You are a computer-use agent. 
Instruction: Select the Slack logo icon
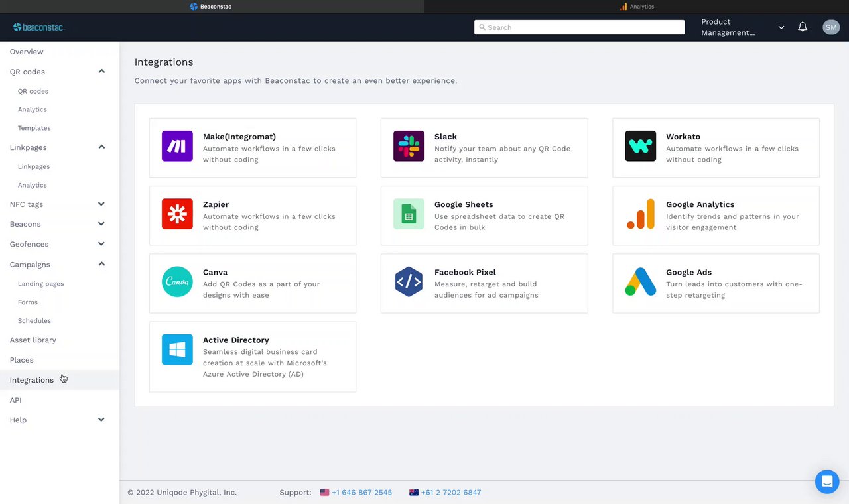coord(409,147)
